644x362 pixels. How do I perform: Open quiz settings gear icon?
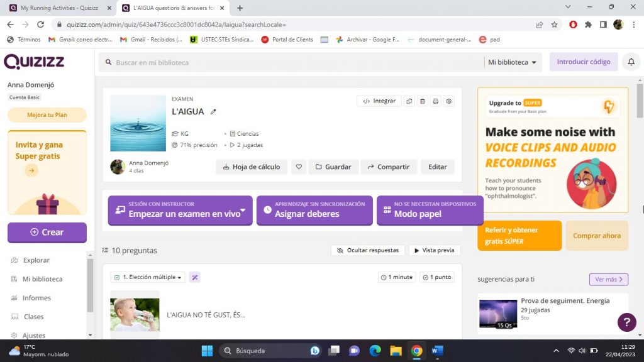448,101
